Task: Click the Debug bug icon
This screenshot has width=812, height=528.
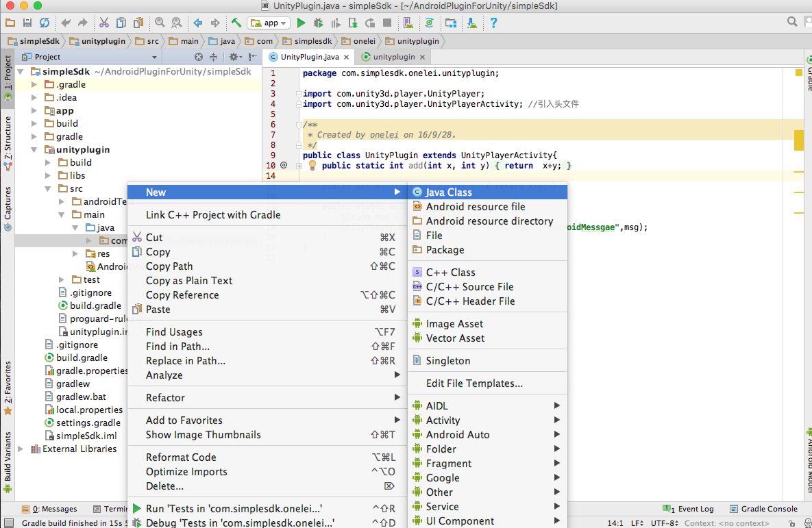Action: 319,23
